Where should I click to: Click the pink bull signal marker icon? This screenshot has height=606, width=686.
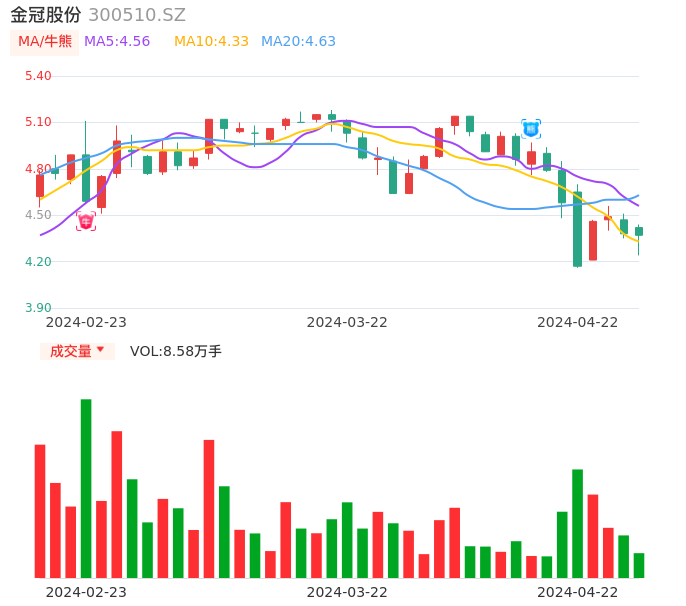pos(86,221)
